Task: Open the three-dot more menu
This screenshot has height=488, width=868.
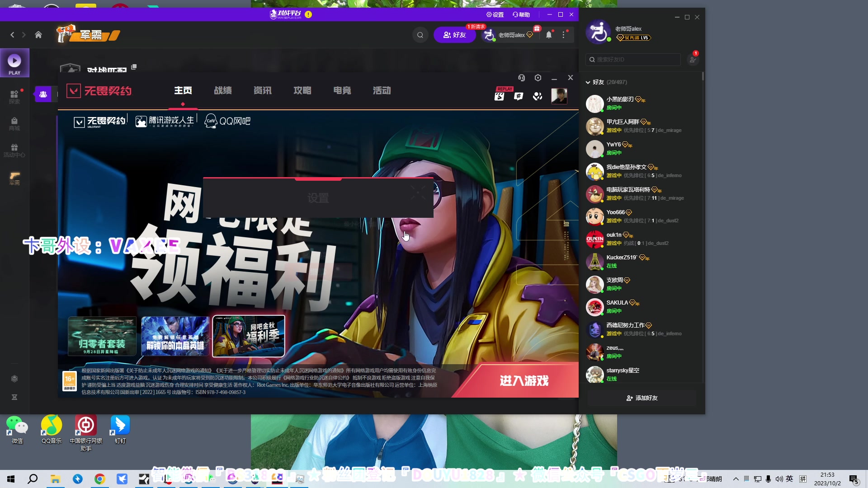Action: click(563, 35)
